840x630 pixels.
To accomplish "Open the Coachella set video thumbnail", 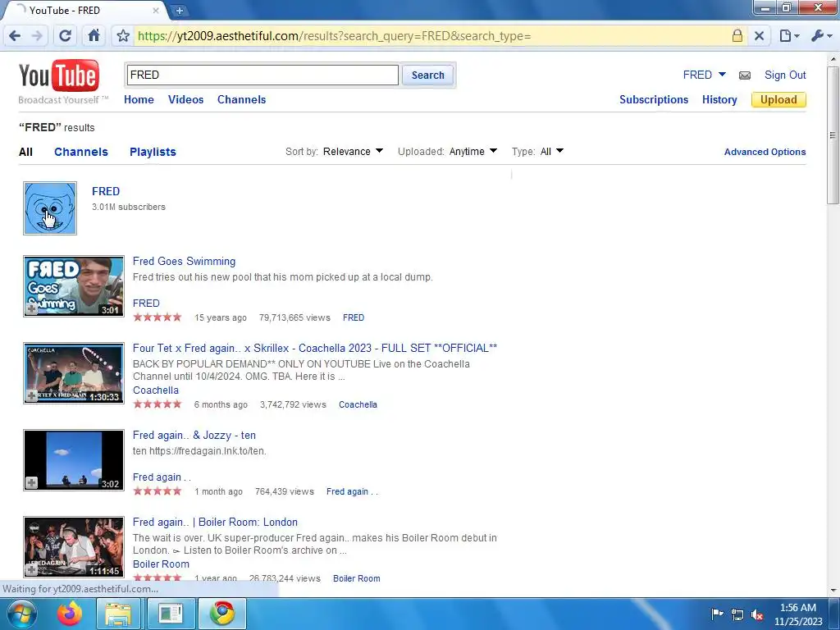I will [73, 373].
